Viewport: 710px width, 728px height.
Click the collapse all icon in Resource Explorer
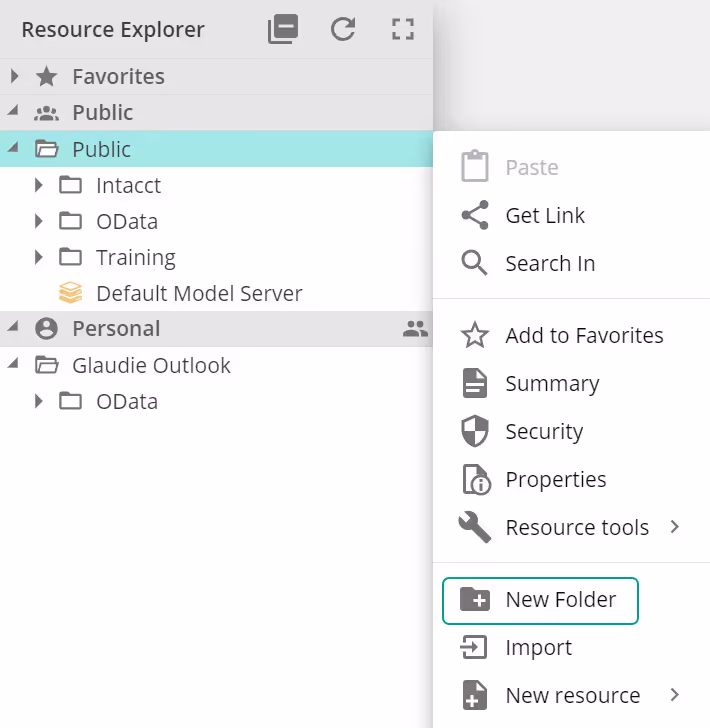pos(283,30)
